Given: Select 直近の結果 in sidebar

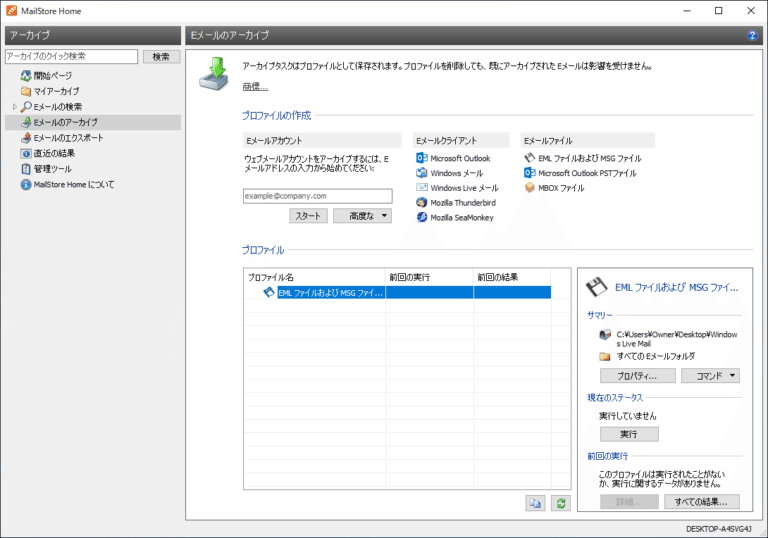Looking at the screenshot, I should (54, 153).
